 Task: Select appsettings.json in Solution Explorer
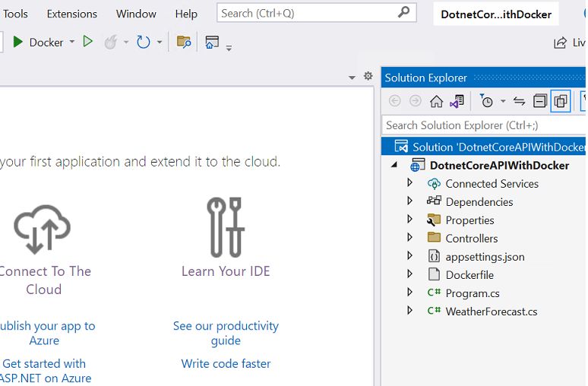tap(485, 257)
